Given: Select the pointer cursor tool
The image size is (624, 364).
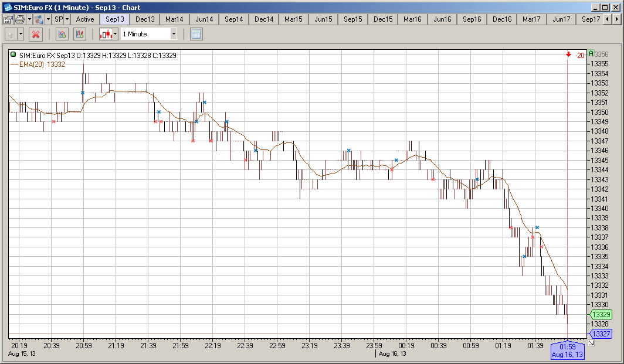Looking at the screenshot, I should coord(11,34).
